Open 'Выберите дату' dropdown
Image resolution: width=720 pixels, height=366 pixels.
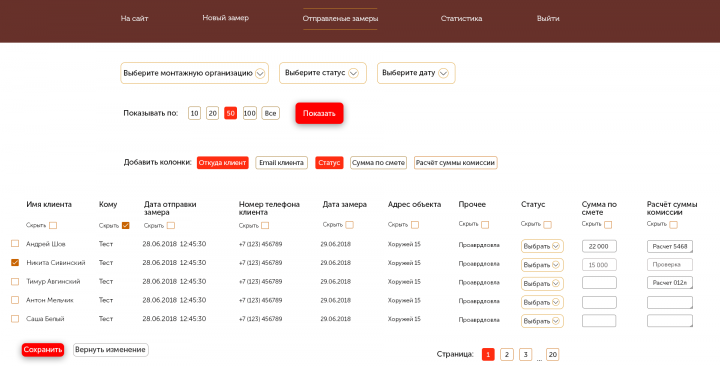click(x=416, y=73)
